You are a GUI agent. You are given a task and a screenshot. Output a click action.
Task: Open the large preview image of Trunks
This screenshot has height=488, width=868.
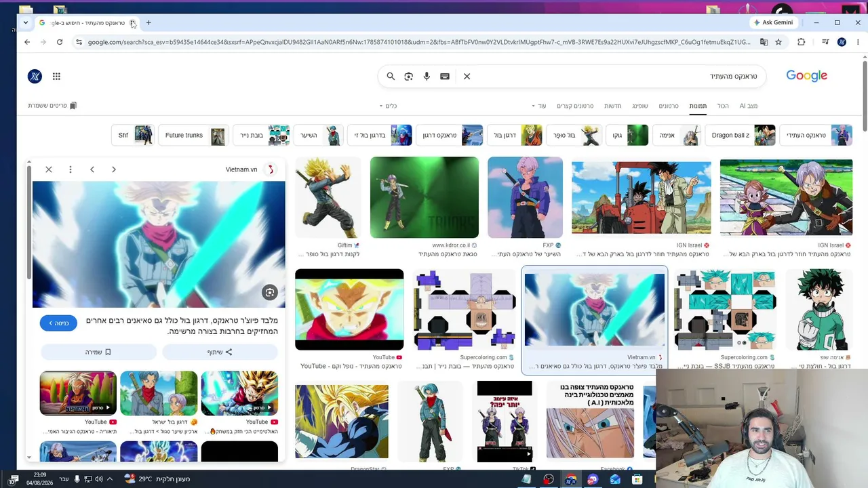tap(159, 245)
